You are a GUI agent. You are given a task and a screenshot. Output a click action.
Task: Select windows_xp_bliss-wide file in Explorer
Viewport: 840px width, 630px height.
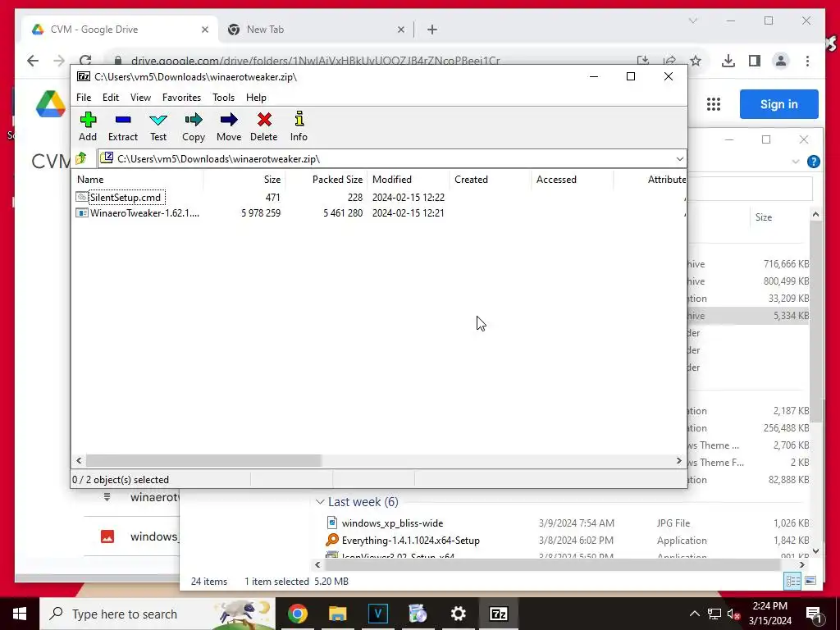click(392, 523)
